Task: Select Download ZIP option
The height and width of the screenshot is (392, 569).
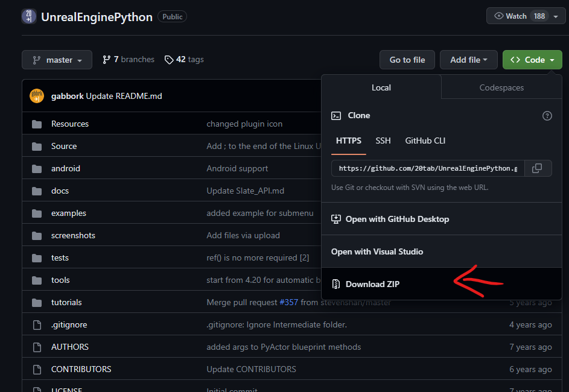Action: point(372,283)
